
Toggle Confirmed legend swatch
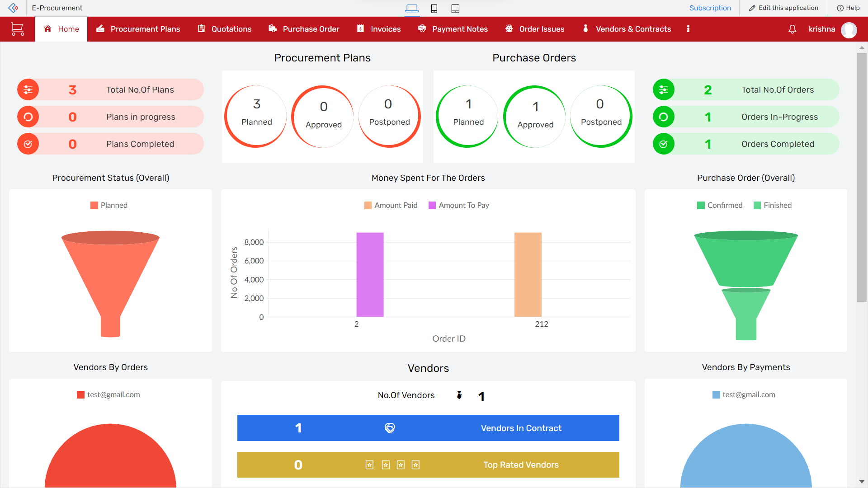[x=701, y=206]
